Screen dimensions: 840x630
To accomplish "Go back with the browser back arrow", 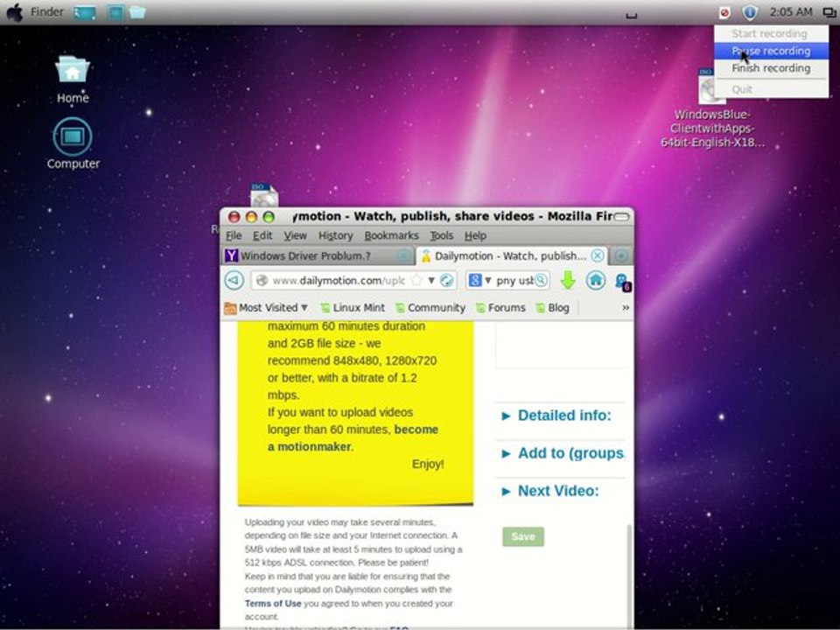I will pyautogui.click(x=234, y=280).
